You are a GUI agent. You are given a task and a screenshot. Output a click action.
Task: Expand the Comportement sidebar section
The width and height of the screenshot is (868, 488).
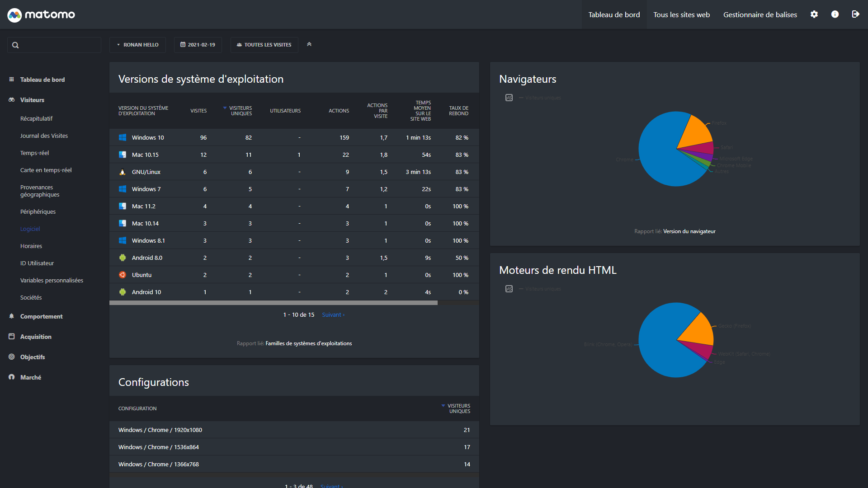coord(41,316)
